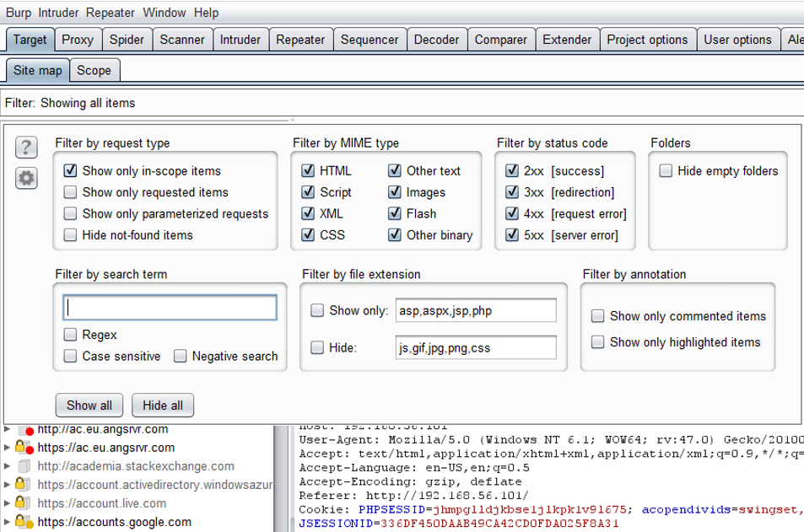The width and height of the screenshot is (804, 532).
Task: Tick Case sensitive search
Action: pos(70,356)
